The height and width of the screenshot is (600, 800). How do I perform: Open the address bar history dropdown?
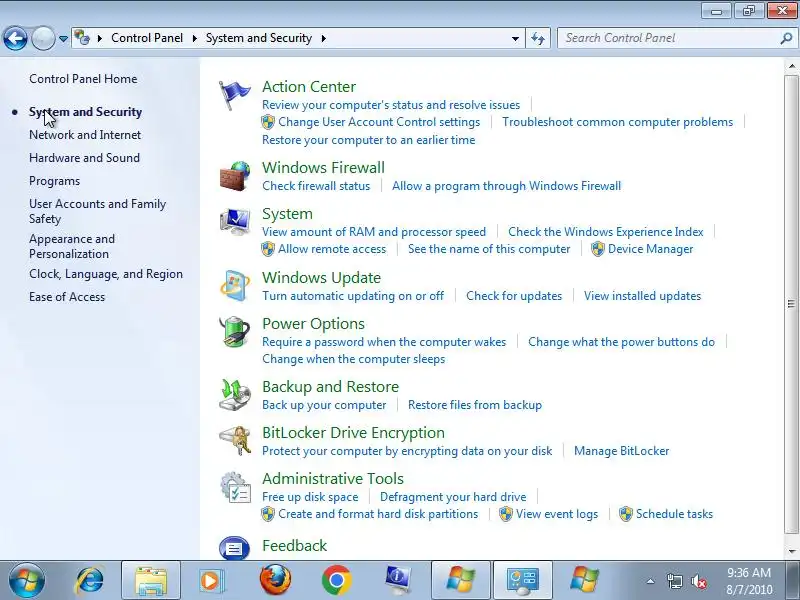click(x=515, y=38)
